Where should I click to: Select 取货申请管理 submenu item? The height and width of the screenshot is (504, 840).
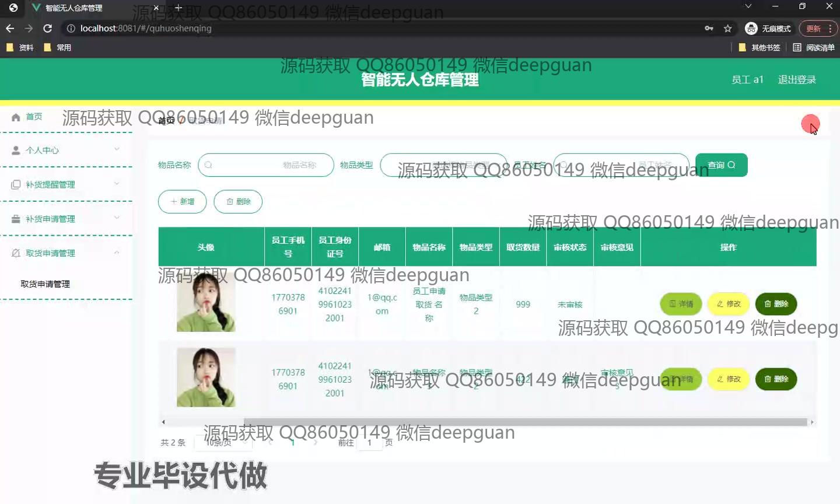pos(45,284)
